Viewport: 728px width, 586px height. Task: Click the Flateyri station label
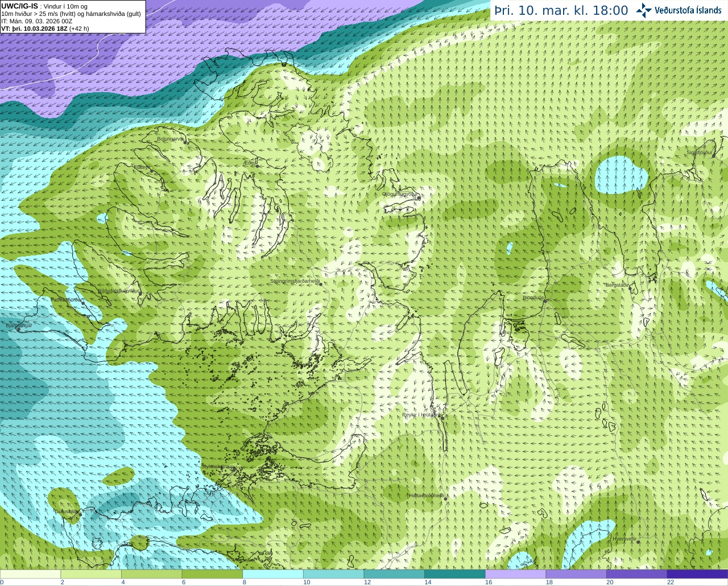pyautogui.click(x=142, y=167)
